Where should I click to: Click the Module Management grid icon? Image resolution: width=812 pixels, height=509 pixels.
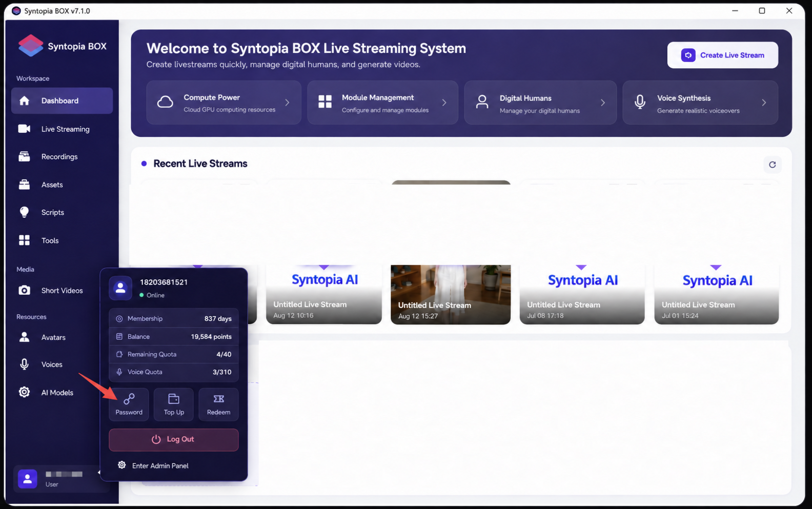325,101
